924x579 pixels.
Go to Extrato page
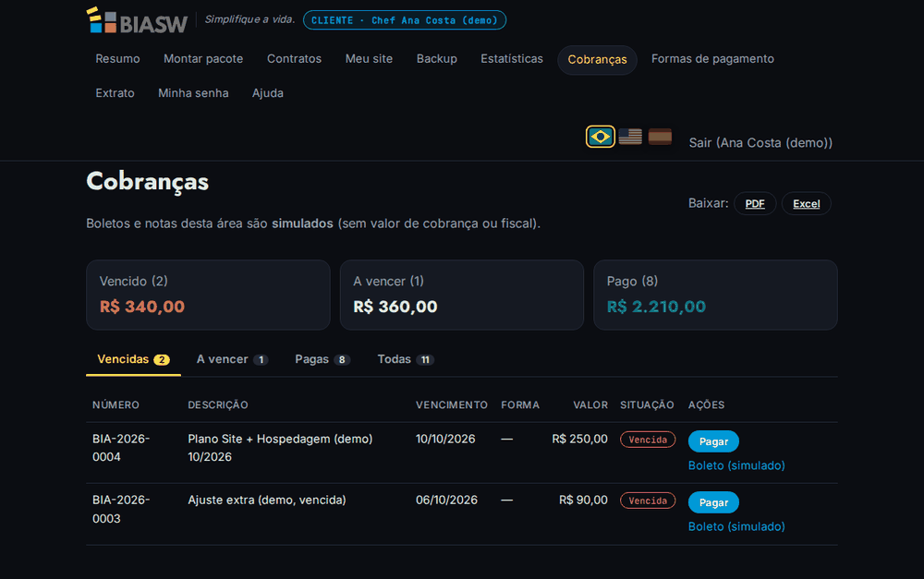click(115, 93)
